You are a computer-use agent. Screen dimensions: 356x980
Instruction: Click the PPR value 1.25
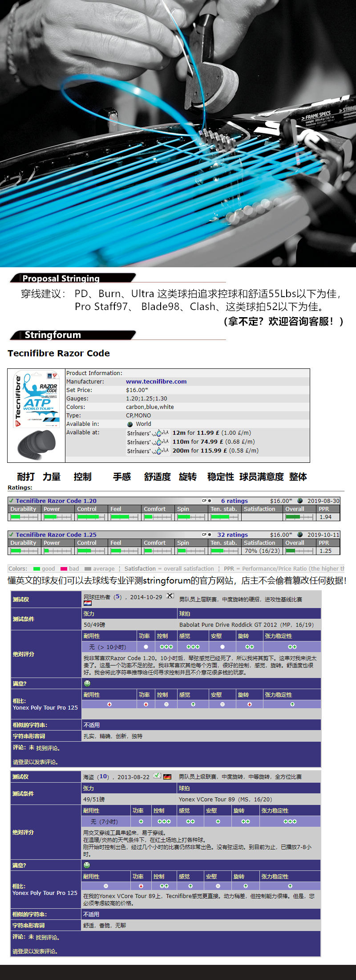[x=326, y=551]
